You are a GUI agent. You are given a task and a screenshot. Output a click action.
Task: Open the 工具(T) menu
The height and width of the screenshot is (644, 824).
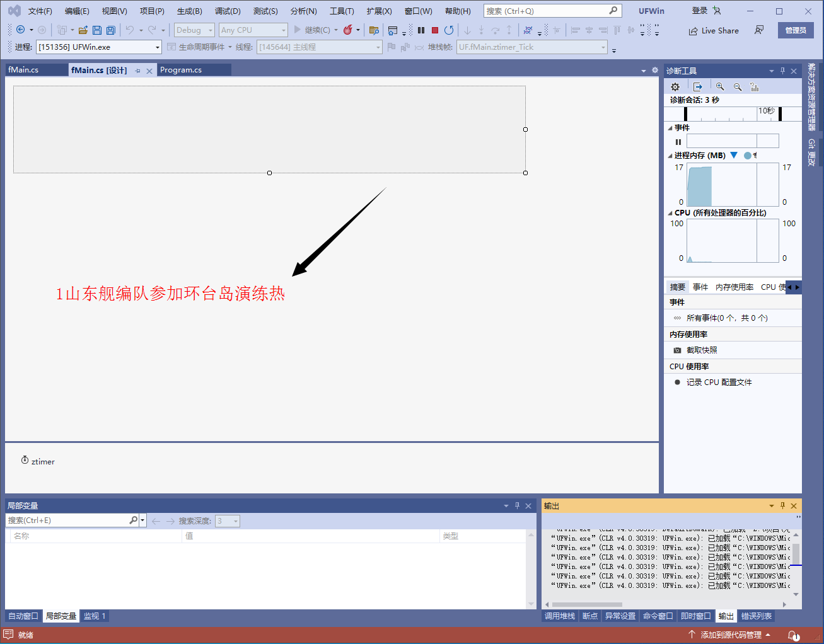[342, 11]
